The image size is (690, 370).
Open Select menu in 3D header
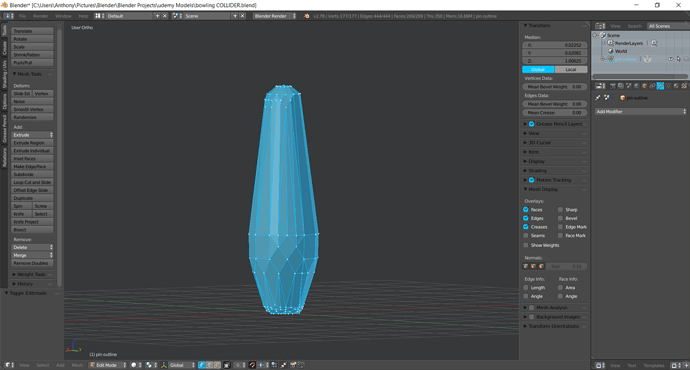(x=43, y=365)
